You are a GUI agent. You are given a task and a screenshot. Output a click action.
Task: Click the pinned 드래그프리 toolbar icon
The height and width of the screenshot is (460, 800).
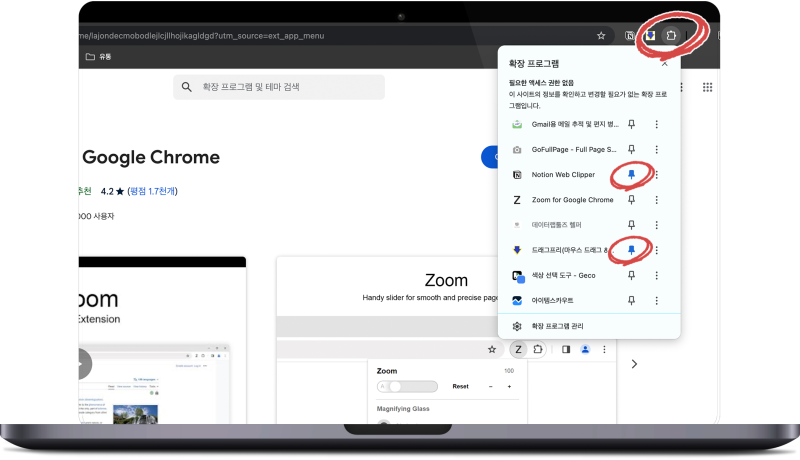pos(650,35)
